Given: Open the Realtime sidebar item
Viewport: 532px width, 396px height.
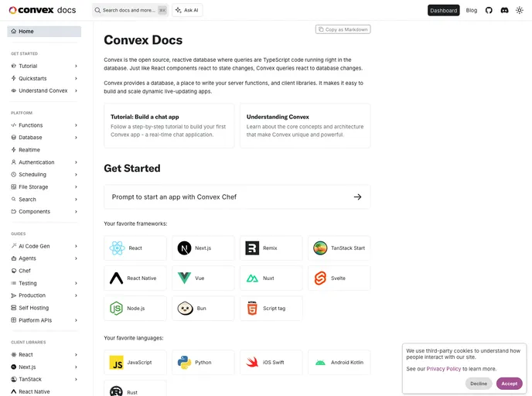Looking at the screenshot, I should (29, 150).
